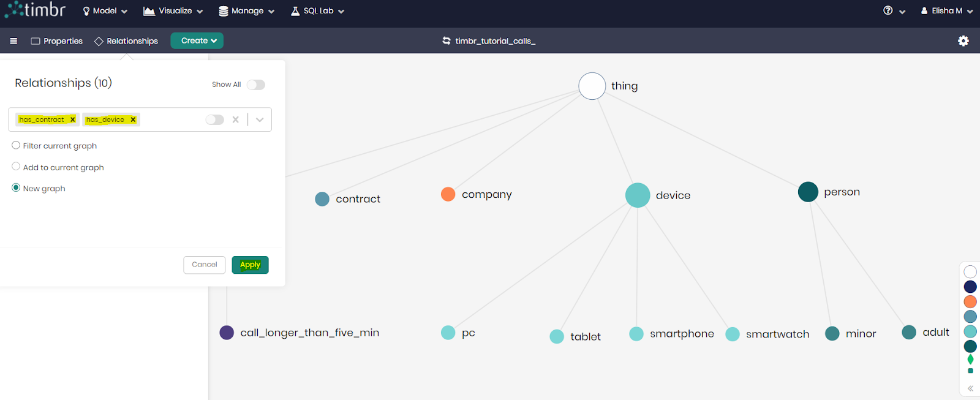
Task: Expand the Elisha M user menu
Action: 947,11
